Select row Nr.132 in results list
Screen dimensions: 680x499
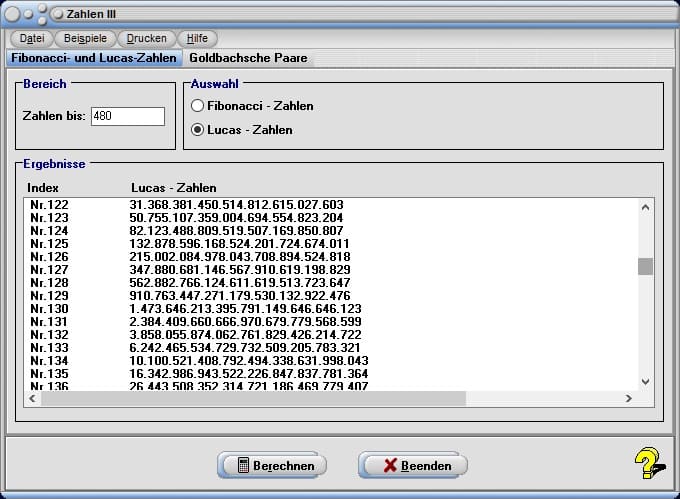coord(331,335)
